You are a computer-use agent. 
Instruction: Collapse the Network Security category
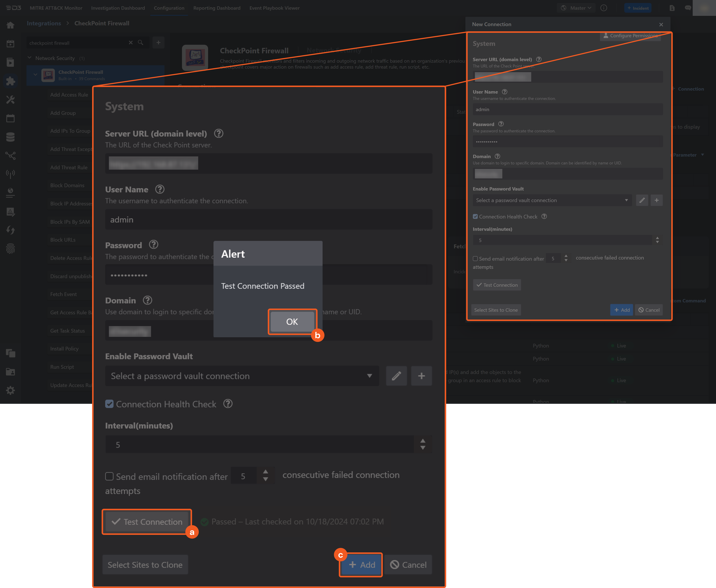(29, 58)
